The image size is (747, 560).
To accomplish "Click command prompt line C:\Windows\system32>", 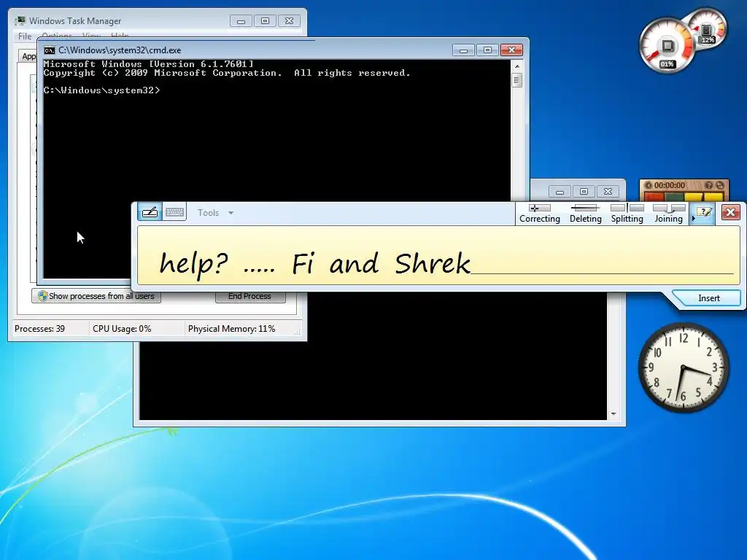I will [x=102, y=90].
